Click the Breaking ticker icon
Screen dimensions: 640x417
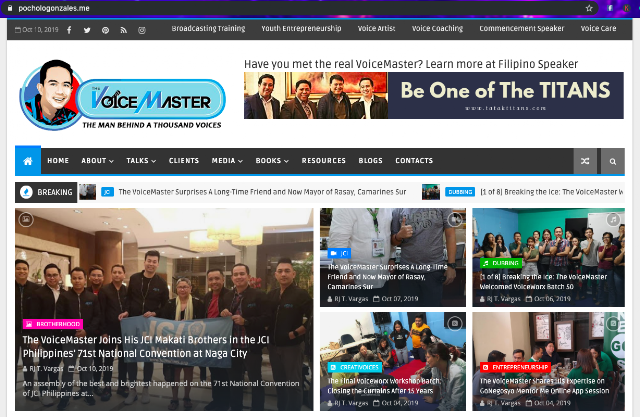click(x=26, y=192)
